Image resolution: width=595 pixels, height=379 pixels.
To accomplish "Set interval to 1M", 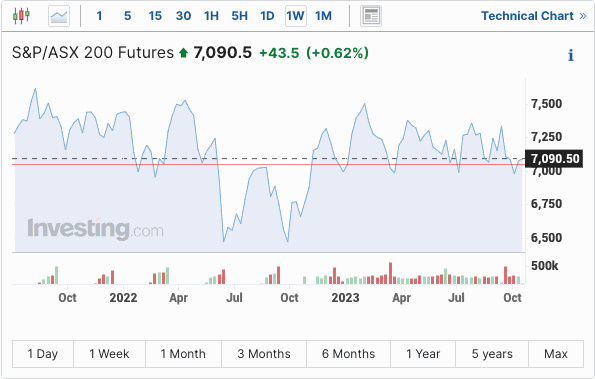I will click(323, 16).
